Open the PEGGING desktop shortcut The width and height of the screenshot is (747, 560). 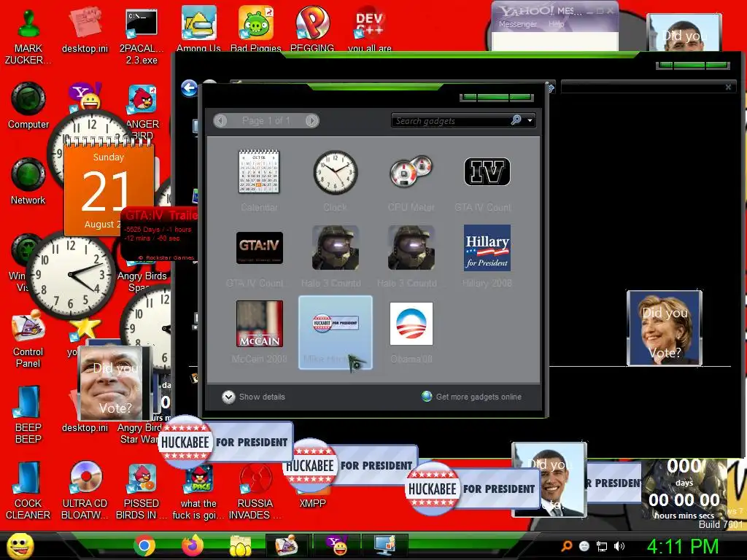coord(312,28)
